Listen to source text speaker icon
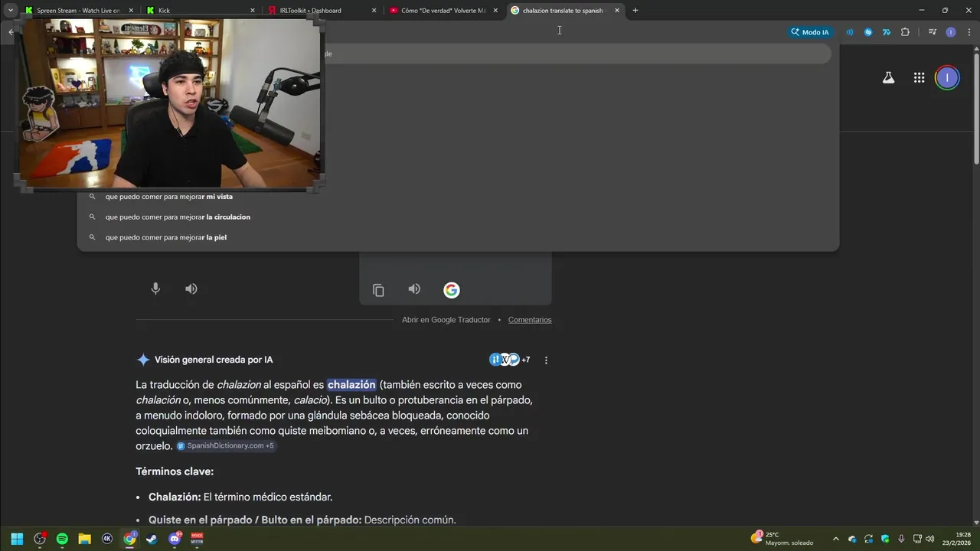Viewport: 980px width, 551px height. click(191, 289)
